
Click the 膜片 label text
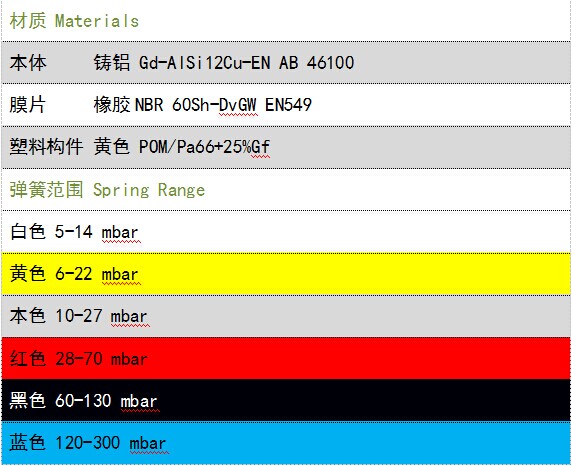[28, 105]
